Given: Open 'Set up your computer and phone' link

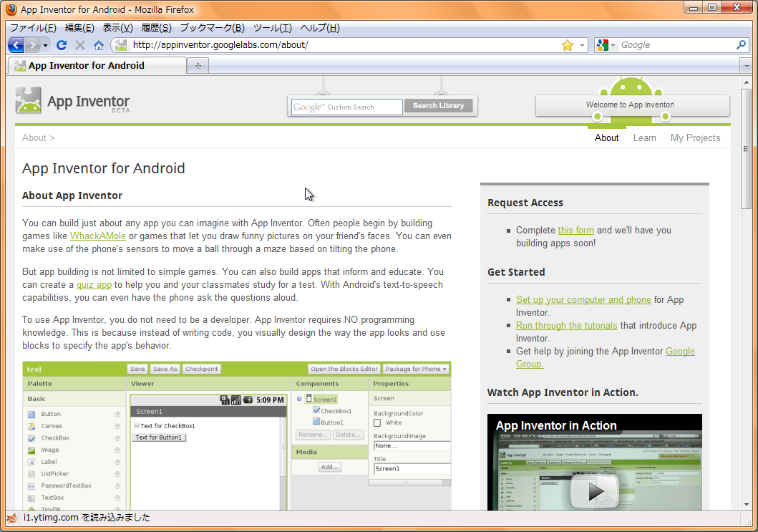Looking at the screenshot, I should (x=583, y=300).
